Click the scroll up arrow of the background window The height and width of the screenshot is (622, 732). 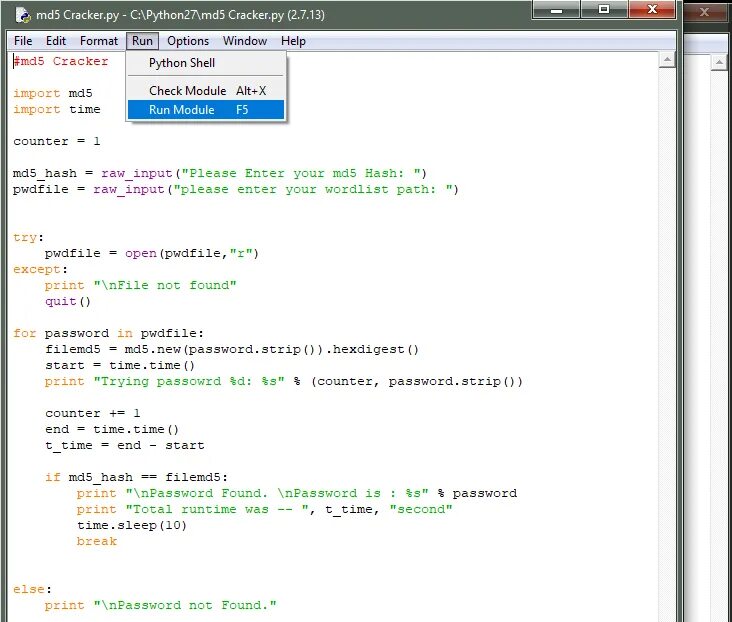(x=719, y=62)
